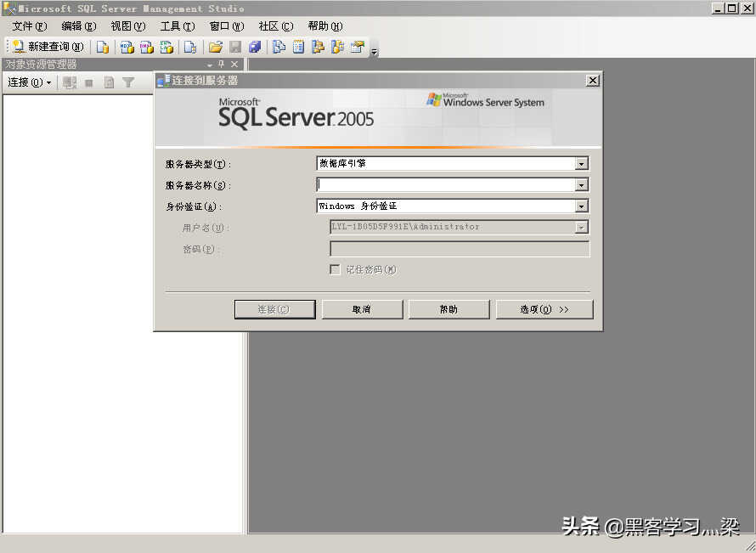Minimize the Management Studio window
The width and height of the screenshot is (756, 553).
tap(719, 8)
